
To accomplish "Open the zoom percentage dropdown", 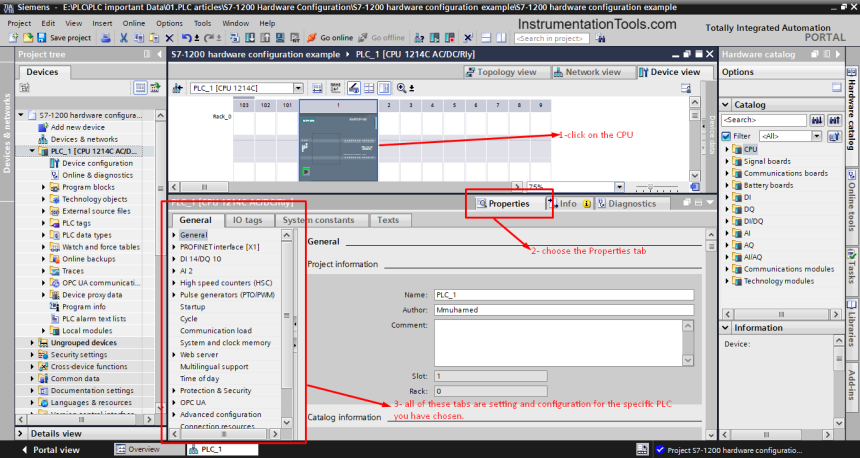I will point(619,187).
